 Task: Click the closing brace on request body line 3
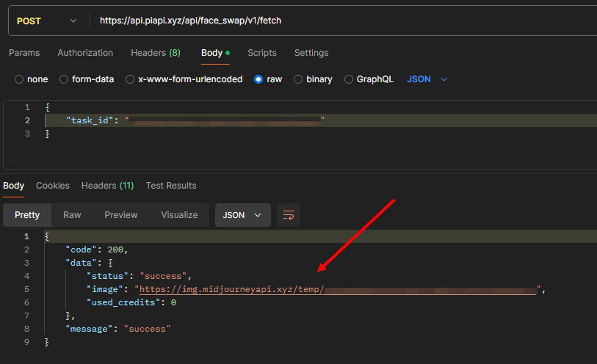click(x=47, y=134)
